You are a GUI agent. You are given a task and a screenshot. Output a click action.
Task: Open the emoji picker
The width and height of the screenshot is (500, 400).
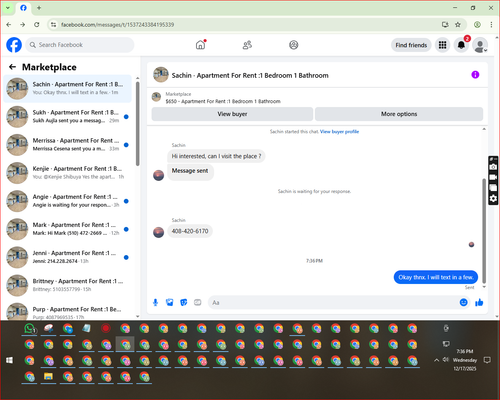[x=463, y=302]
